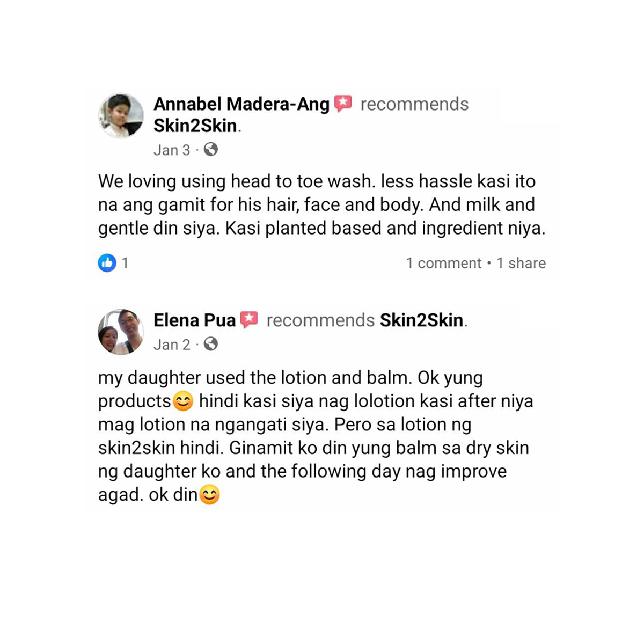The image size is (644, 644).
Task: Open the Elena Pua name link
Action: (x=194, y=320)
